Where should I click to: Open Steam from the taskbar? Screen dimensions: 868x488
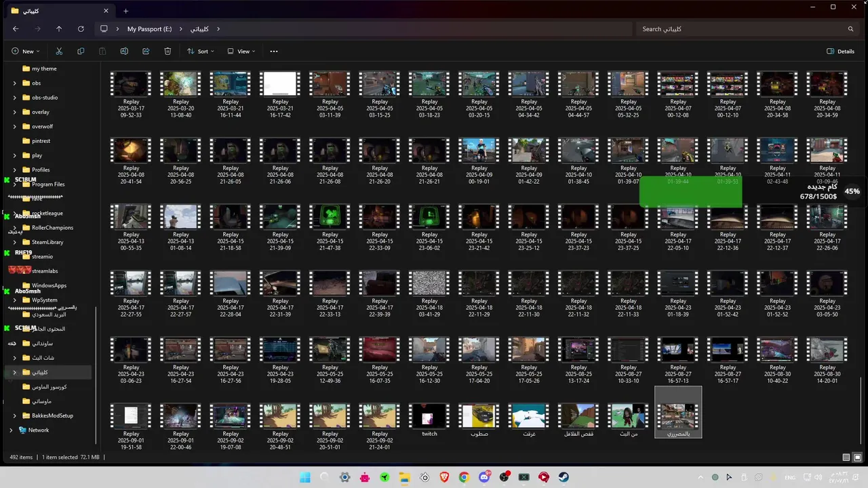(564, 477)
